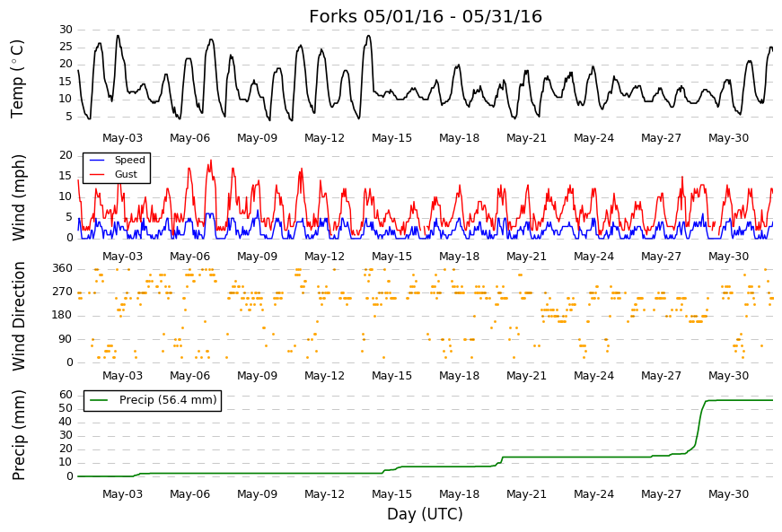Click the 30 tick on temperature axis
The width and height of the screenshot is (782, 532).
pos(66,30)
